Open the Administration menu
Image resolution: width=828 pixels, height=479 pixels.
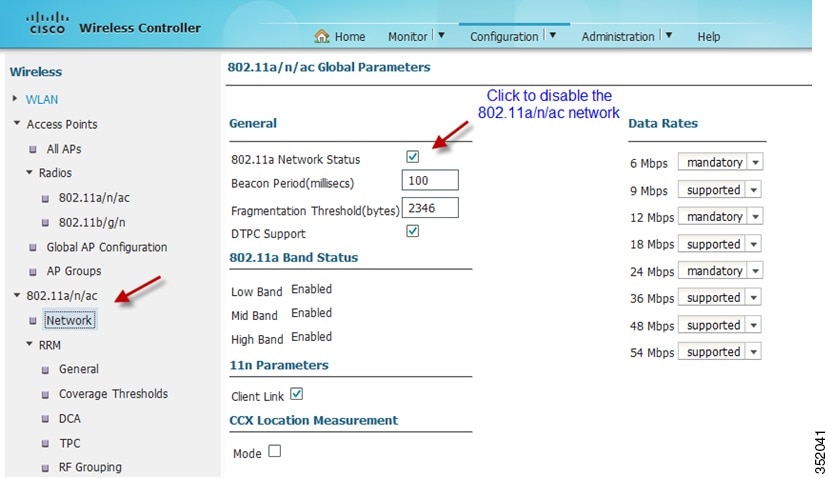618,36
